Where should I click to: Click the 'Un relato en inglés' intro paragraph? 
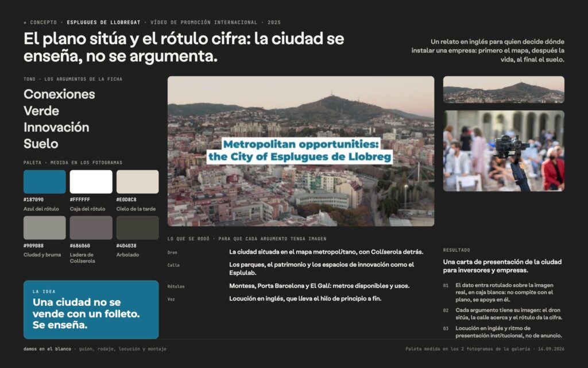tap(488, 51)
